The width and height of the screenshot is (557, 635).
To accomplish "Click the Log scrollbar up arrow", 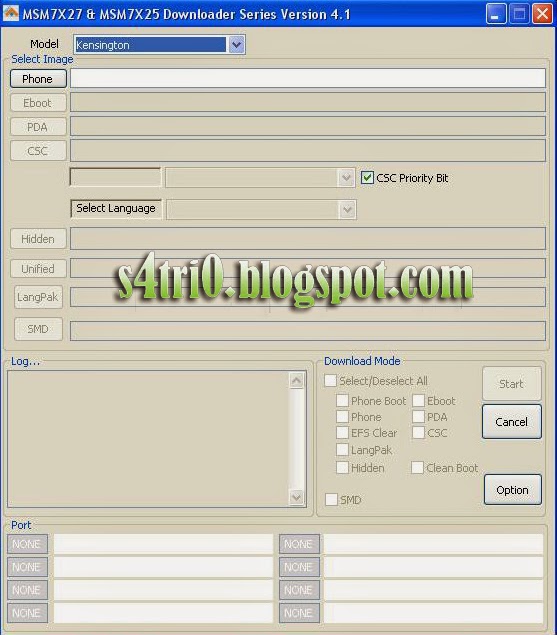I will tap(297, 381).
